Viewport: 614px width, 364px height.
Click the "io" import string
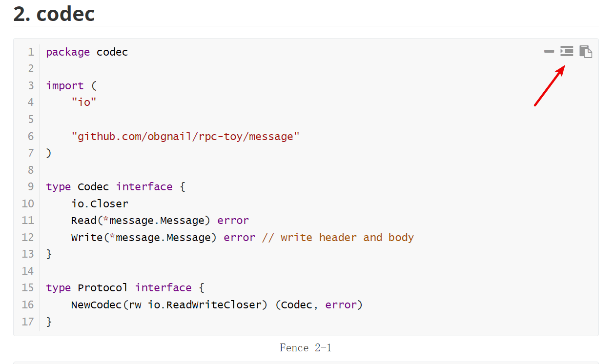84,102
